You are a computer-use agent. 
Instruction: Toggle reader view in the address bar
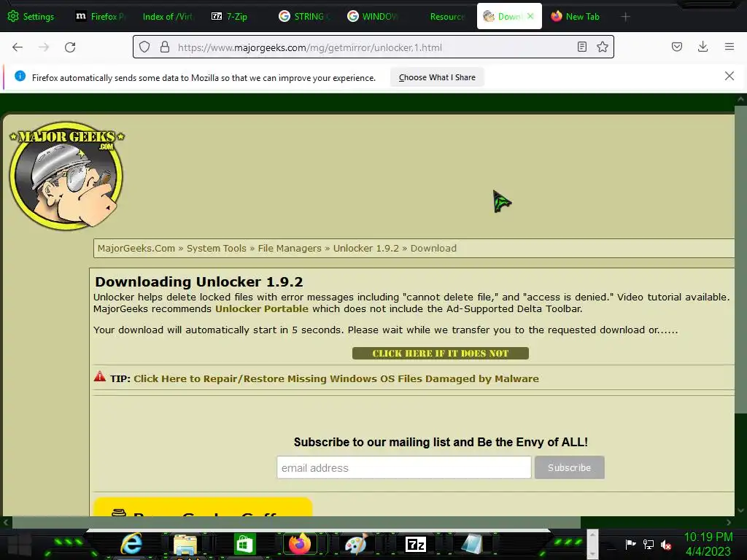581,47
